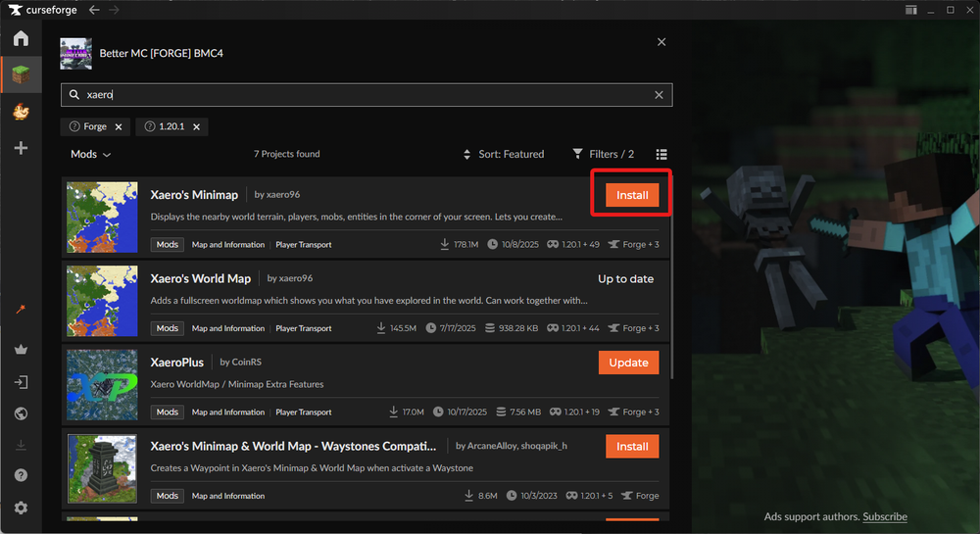Click the downloads arrow icon in sidebar
The width and height of the screenshot is (980, 534).
click(21, 445)
